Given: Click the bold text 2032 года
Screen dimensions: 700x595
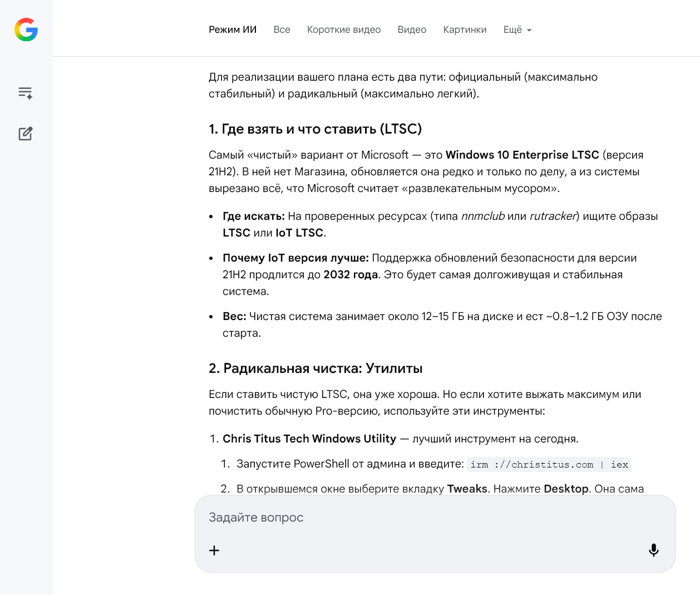Looking at the screenshot, I should (351, 274).
